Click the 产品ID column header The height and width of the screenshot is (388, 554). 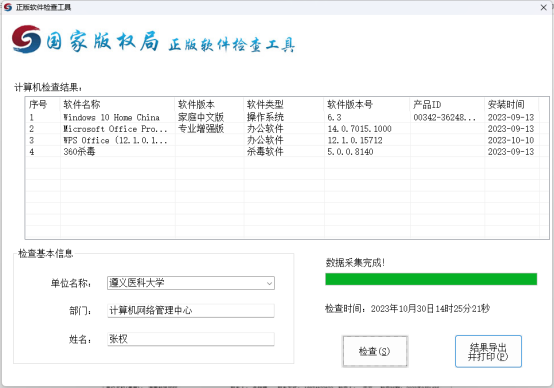point(447,105)
